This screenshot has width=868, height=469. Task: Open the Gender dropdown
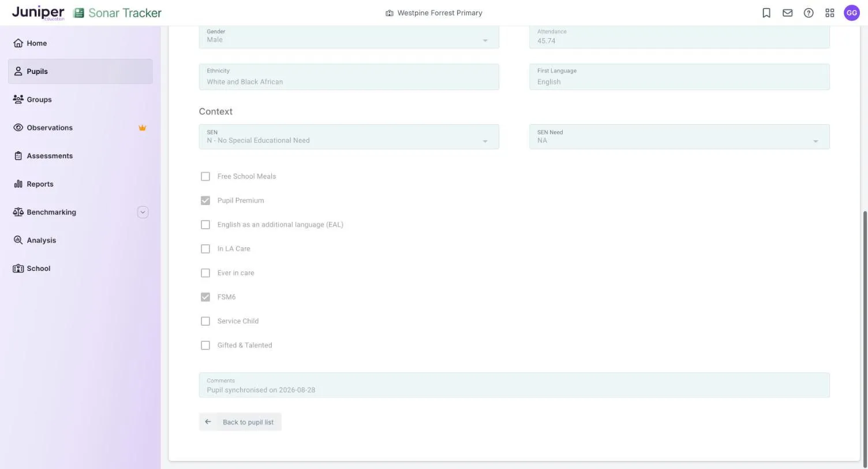tap(349, 37)
